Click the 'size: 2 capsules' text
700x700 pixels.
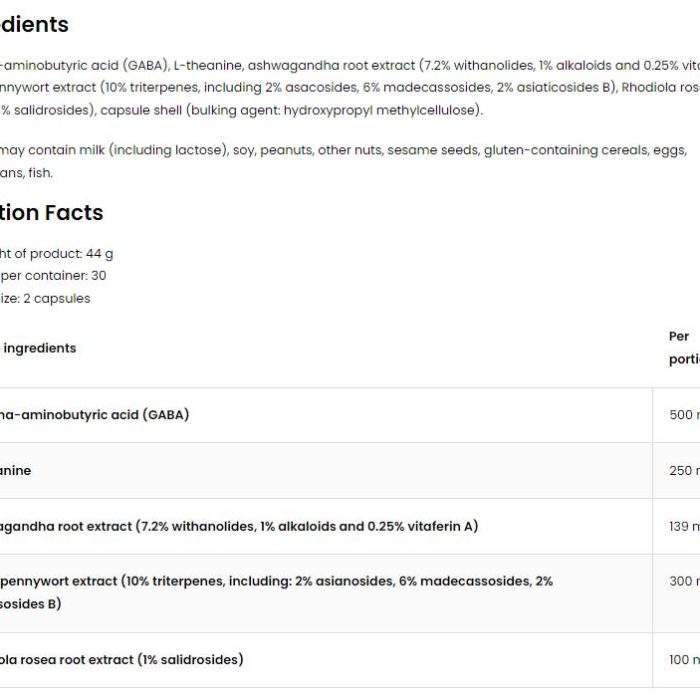coord(45,298)
